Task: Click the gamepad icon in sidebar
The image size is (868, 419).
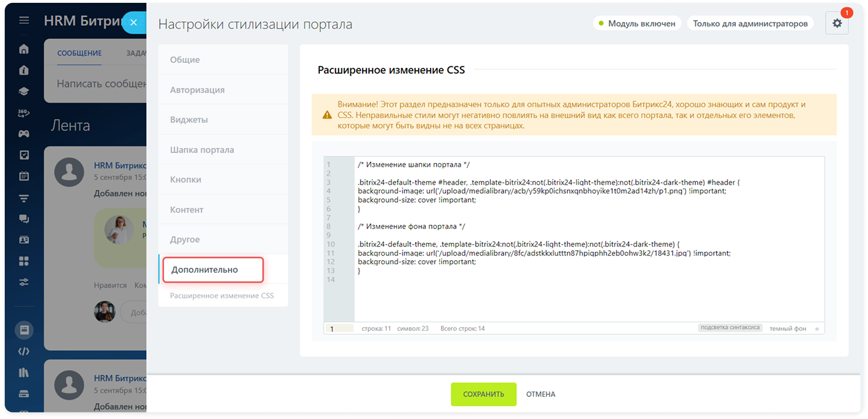Action: tap(24, 134)
